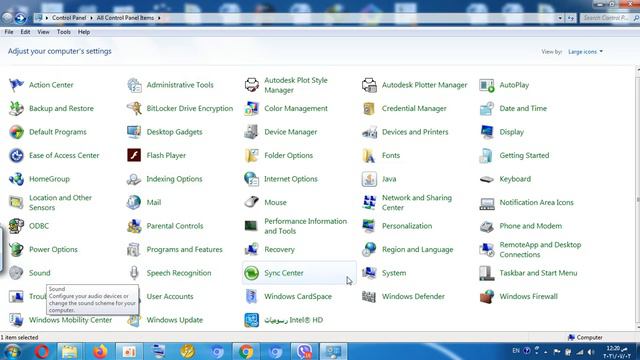Click Control Panel breadcrumb segment
Screen dimensions: 640x360
[69, 18]
